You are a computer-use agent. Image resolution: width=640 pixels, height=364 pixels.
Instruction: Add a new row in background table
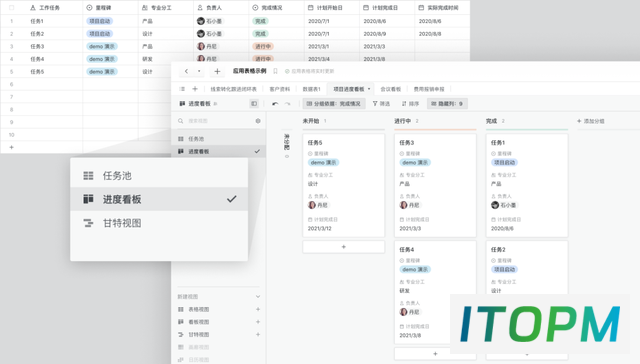coord(11,147)
